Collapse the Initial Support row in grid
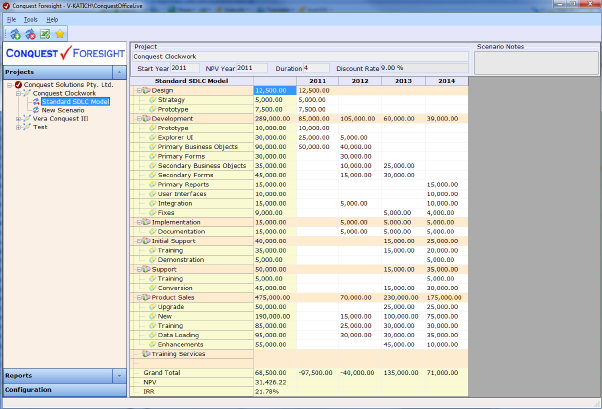Screen dimensions: 602x409 (139, 241)
